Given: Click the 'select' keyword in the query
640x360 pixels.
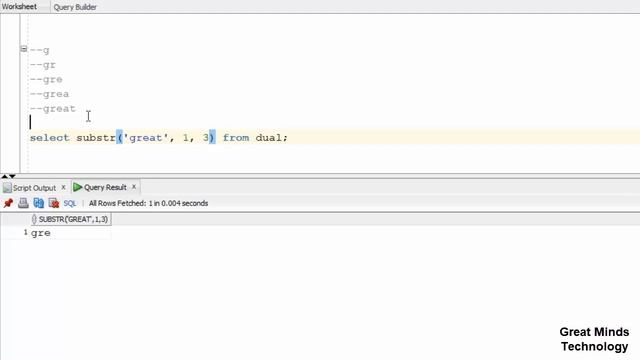Looking at the screenshot, I should pyautogui.click(x=50, y=138).
